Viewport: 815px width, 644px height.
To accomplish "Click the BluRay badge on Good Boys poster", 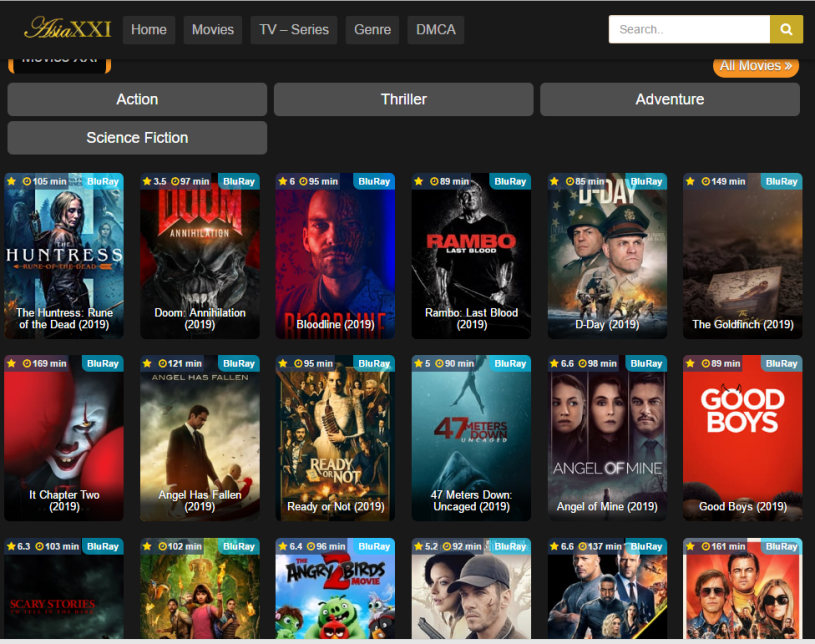I will tap(781, 364).
